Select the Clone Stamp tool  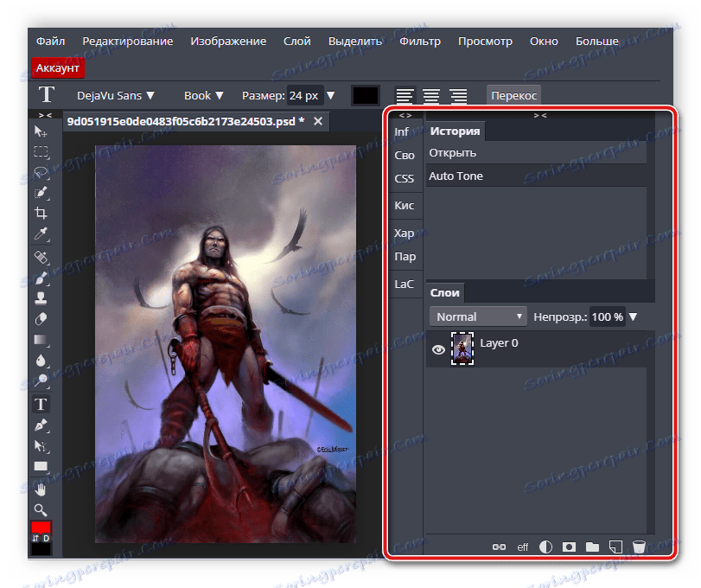pyautogui.click(x=41, y=298)
